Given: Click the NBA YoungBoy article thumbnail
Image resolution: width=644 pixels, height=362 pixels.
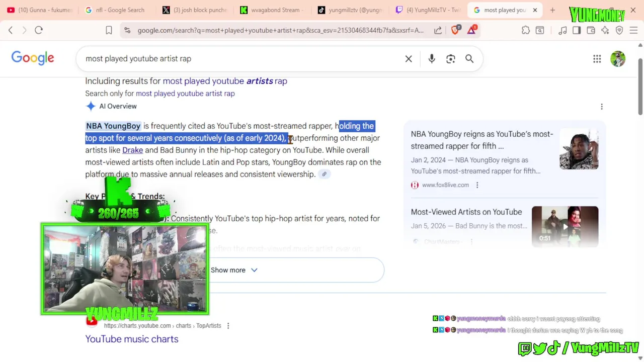Looking at the screenshot, I should 579,149.
